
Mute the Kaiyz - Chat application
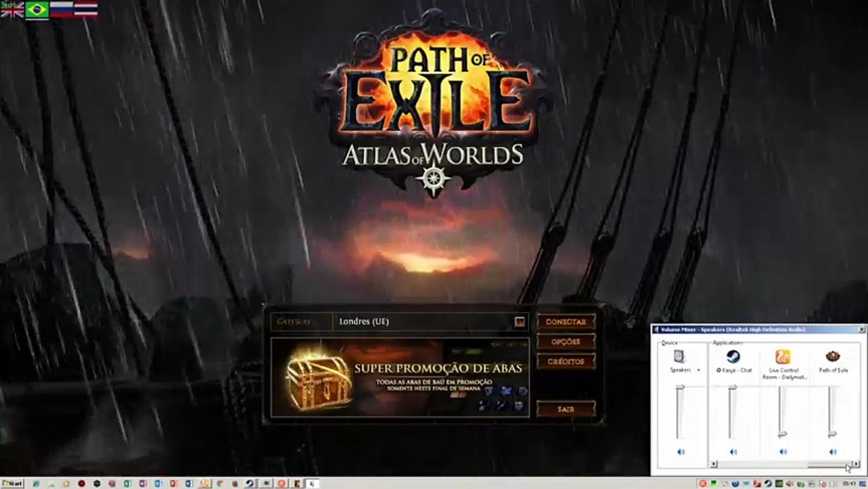[x=733, y=452]
